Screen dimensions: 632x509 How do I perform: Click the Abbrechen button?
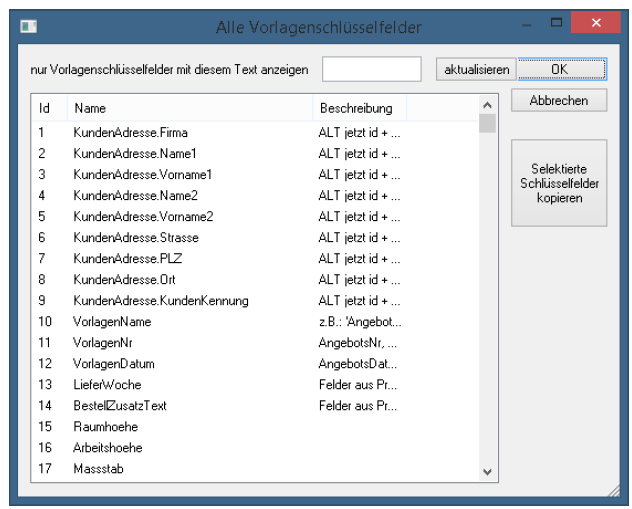click(x=558, y=101)
